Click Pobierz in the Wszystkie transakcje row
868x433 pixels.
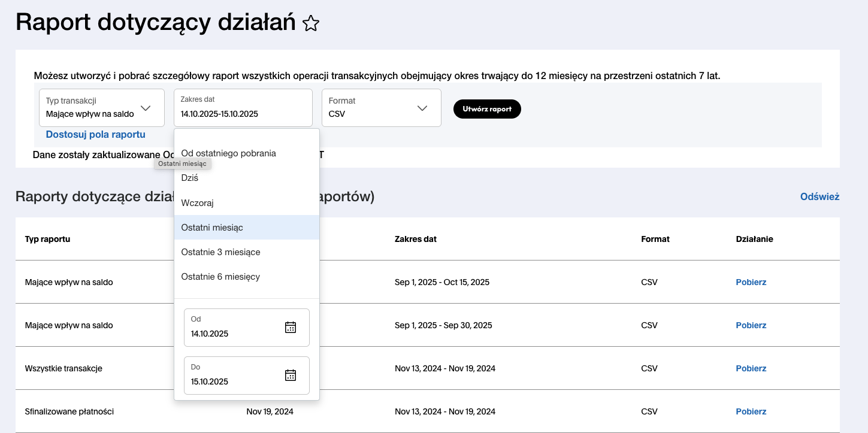(751, 368)
